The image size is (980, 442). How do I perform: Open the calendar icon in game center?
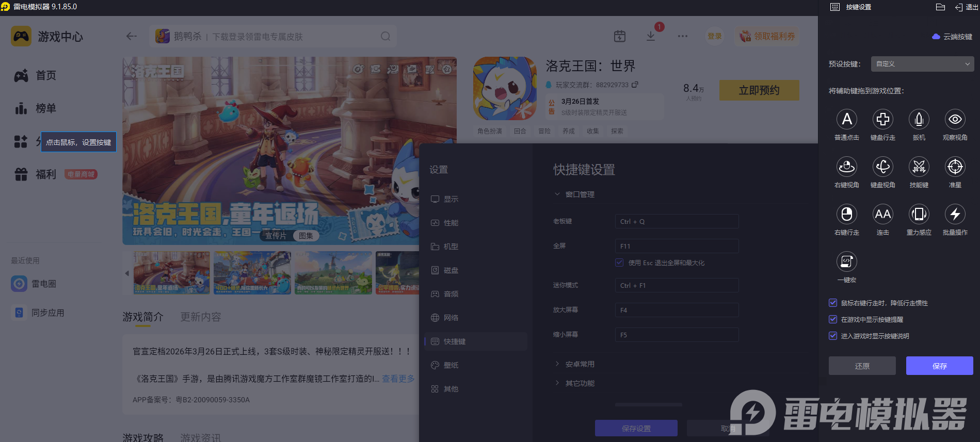[x=620, y=36]
